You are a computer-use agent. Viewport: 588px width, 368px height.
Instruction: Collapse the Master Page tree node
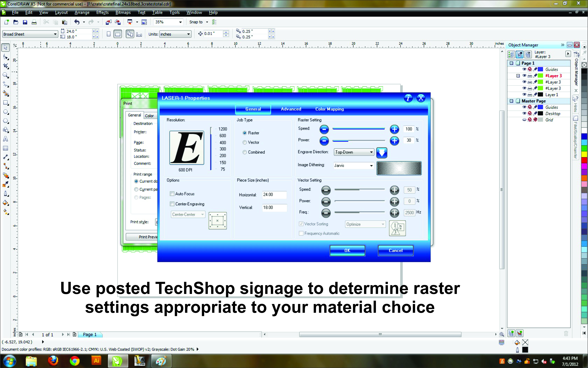(511, 101)
